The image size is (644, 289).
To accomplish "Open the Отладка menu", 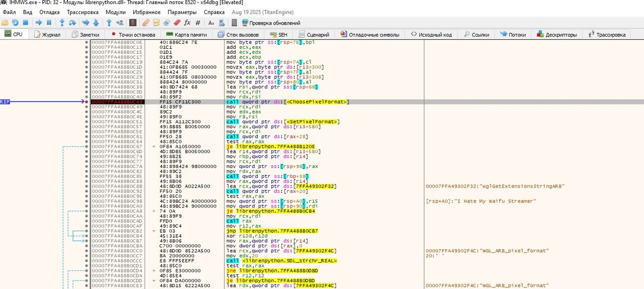I will point(49,12).
